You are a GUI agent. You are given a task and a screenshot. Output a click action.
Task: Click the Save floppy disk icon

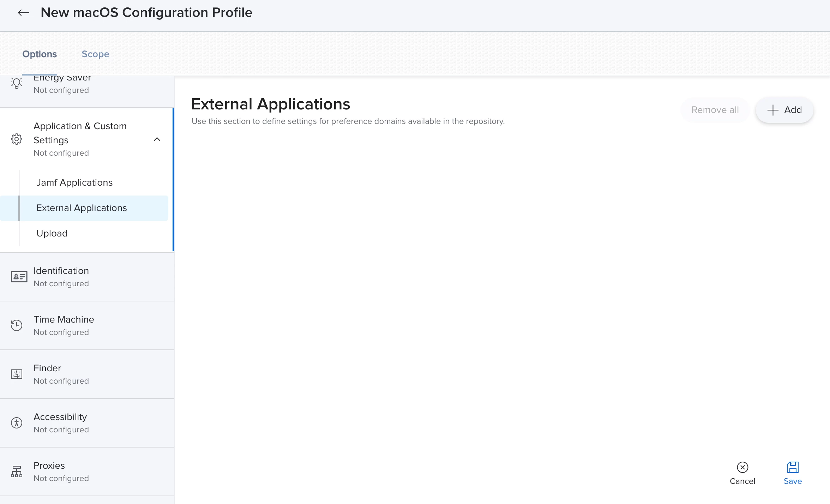coord(793,467)
